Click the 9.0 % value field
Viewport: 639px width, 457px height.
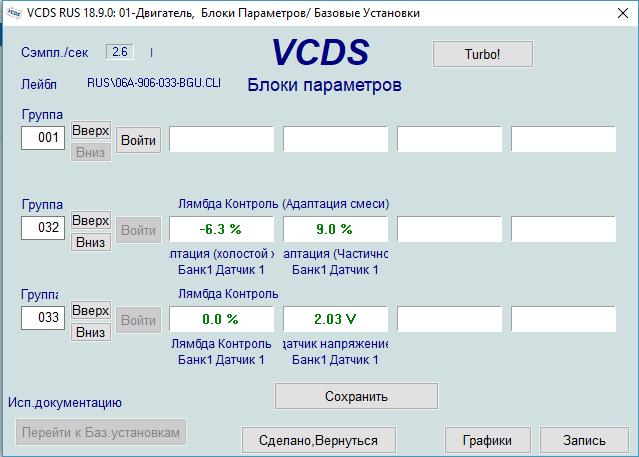(335, 229)
